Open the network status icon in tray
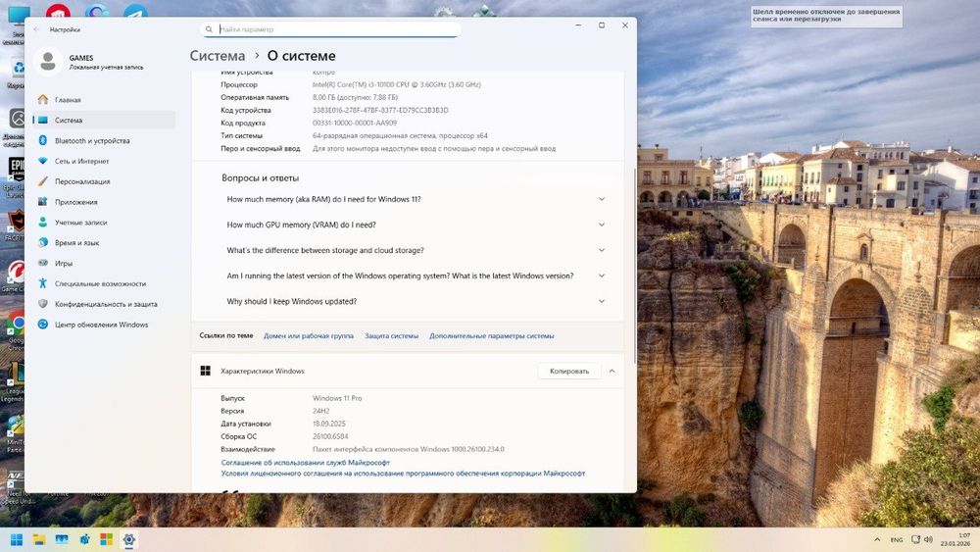 [915, 539]
